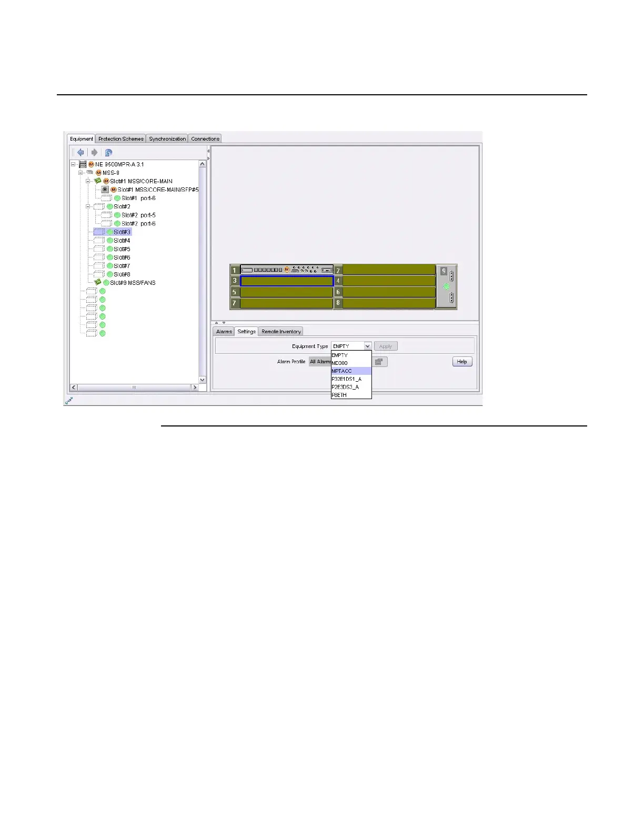The image size is (644, 834).
Task: Click the dashed empty-slot icon beside Slot#5
Action: 99,249
